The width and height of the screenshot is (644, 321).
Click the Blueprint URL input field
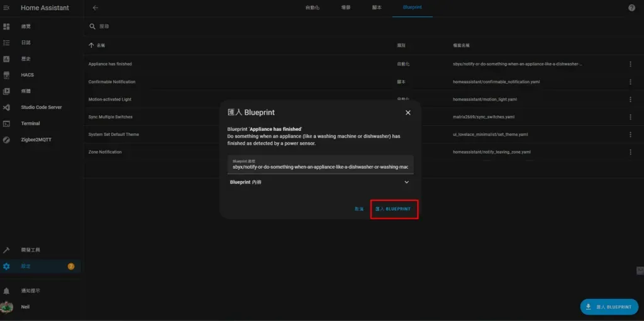tap(320, 165)
